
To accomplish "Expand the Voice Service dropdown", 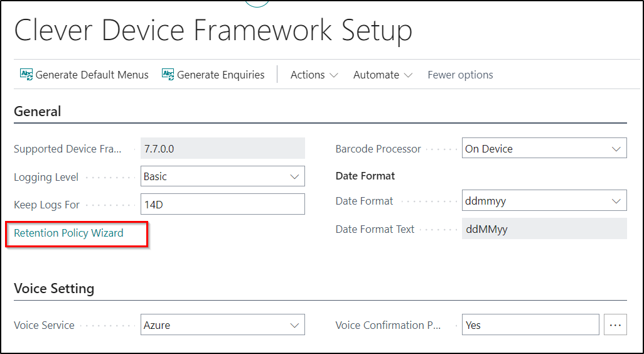I will point(223,325).
